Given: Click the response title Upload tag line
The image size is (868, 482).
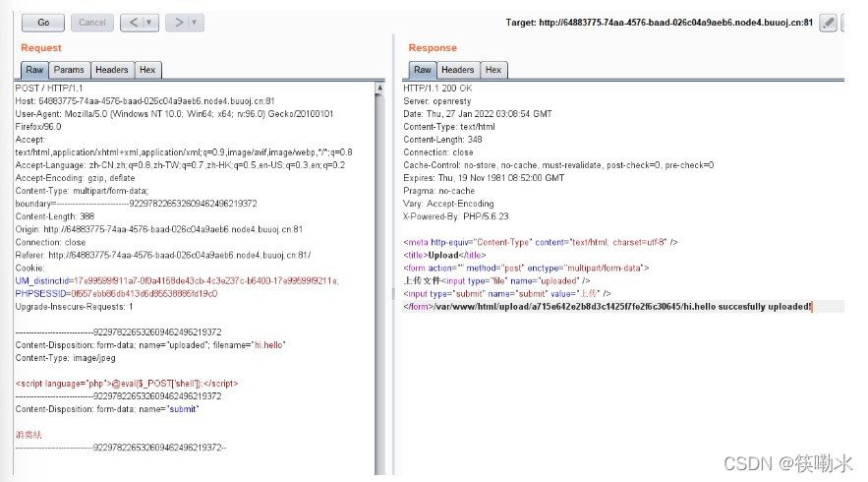Looking at the screenshot, I should pyautogui.click(x=444, y=255).
